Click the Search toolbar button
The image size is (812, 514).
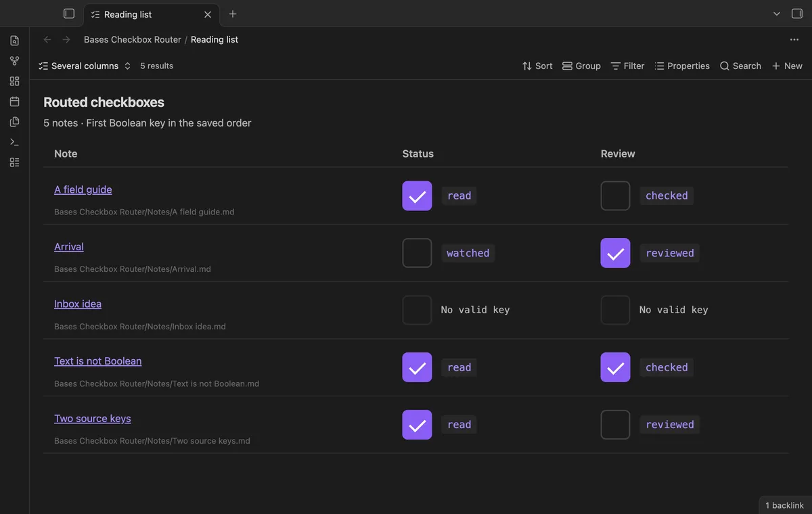point(740,66)
